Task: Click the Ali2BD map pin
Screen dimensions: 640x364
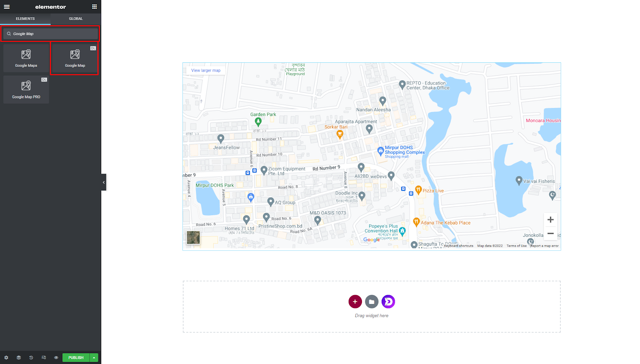Action: pyautogui.click(x=361, y=167)
